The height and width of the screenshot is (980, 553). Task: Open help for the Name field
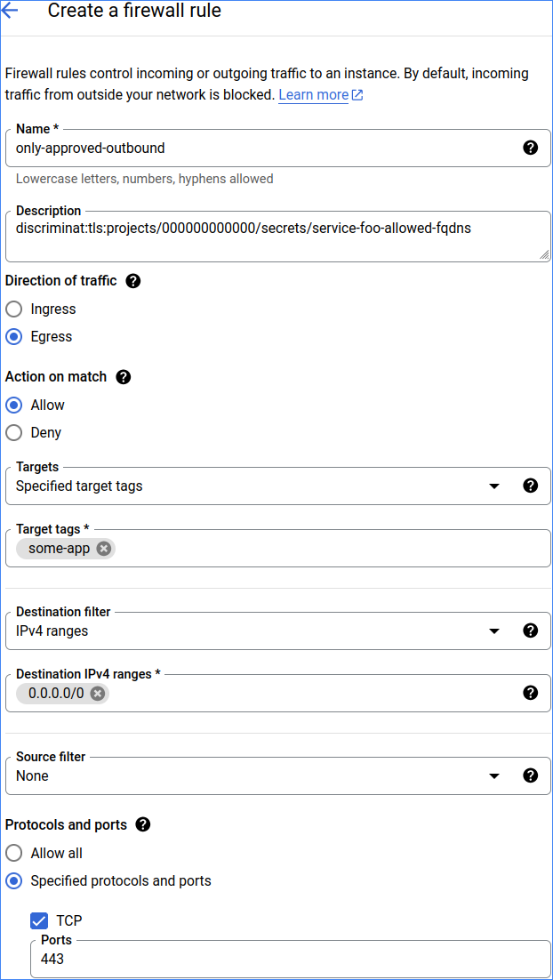click(x=531, y=148)
